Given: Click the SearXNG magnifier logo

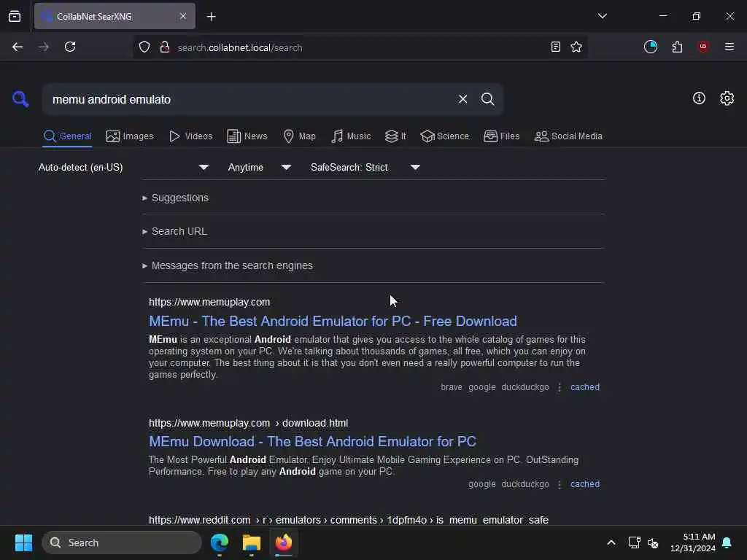Looking at the screenshot, I should 20,99.
